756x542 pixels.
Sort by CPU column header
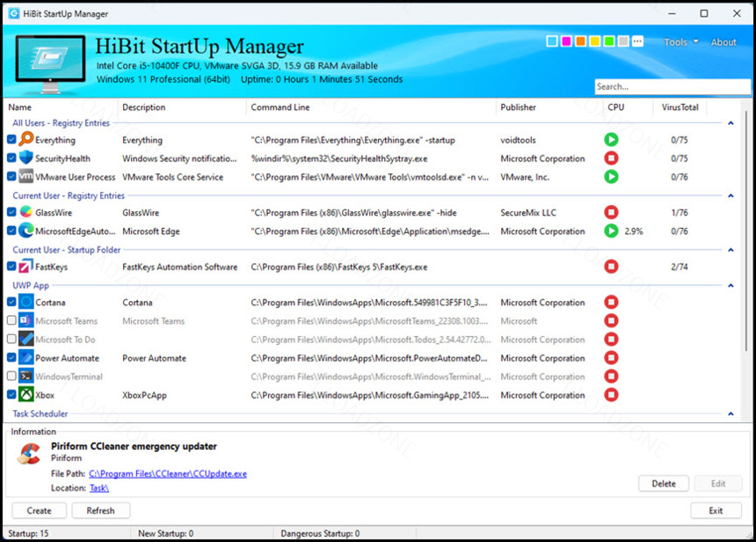click(x=615, y=107)
